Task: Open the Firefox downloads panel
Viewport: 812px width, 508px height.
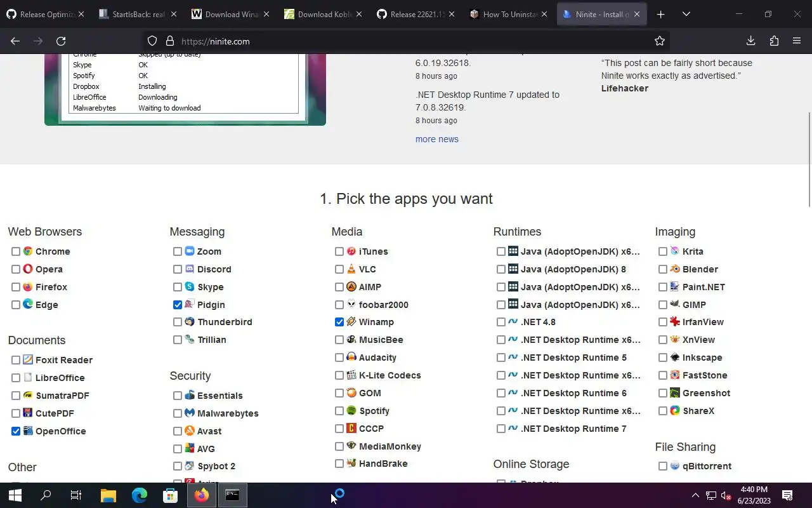Action: point(751,41)
